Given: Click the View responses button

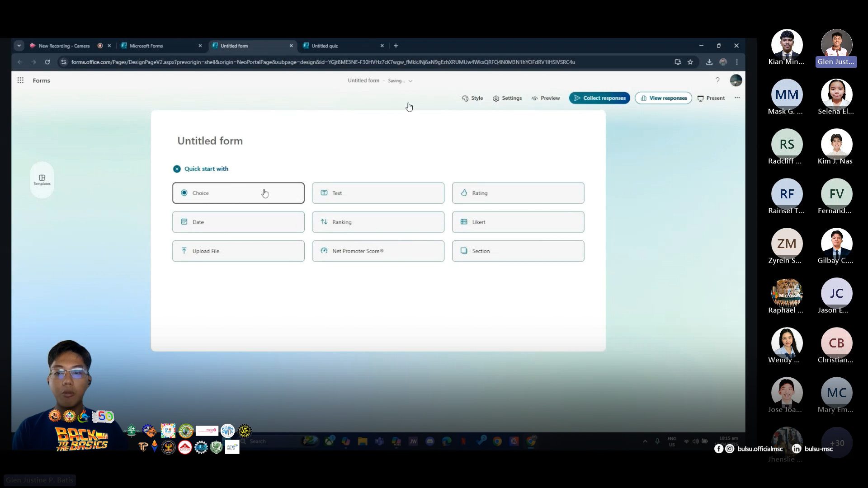Looking at the screenshot, I should 663,98.
